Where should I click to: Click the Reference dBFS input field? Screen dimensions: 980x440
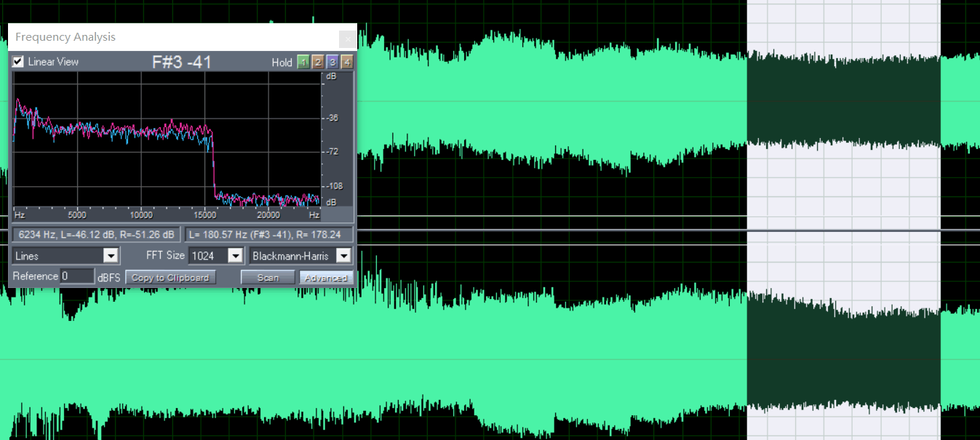[77, 276]
